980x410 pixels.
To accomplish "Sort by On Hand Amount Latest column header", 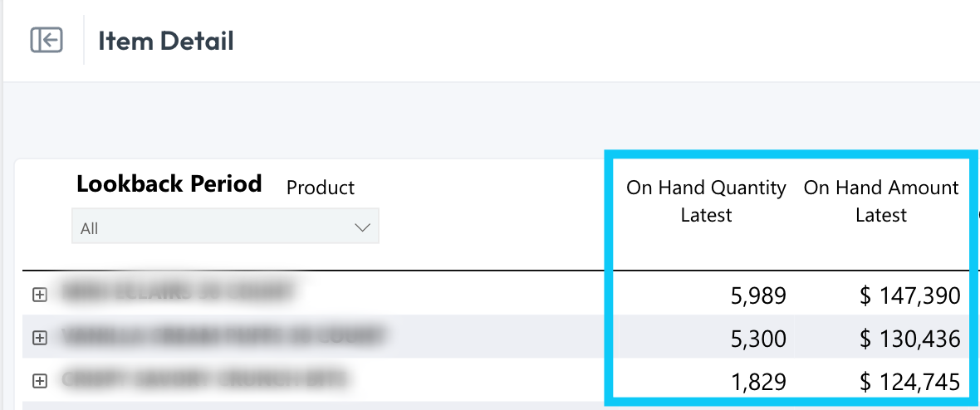I will click(881, 201).
